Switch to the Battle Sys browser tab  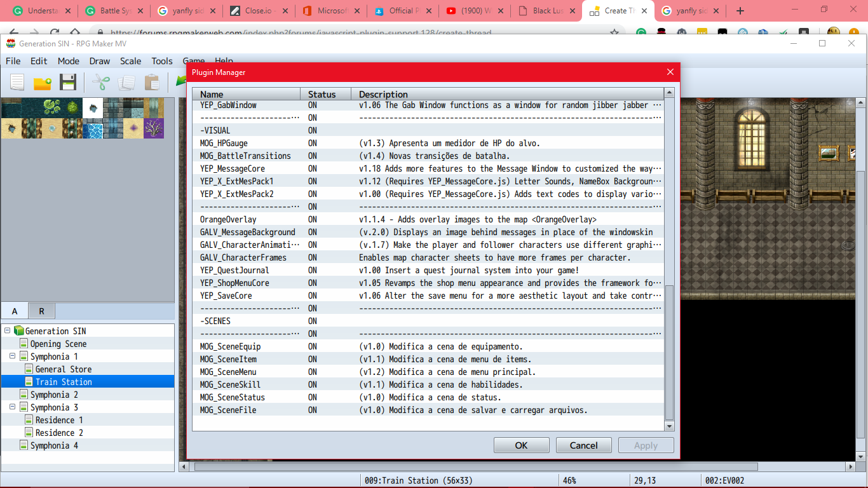[x=114, y=11]
